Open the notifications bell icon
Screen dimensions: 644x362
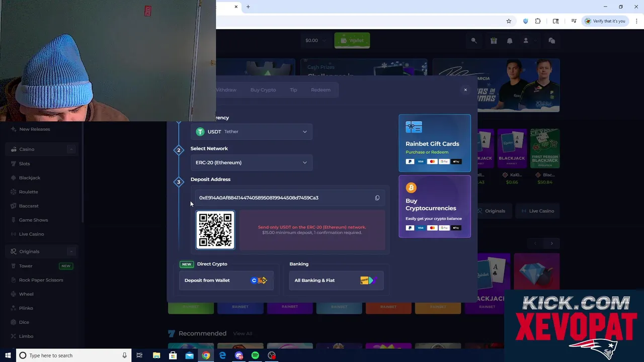tap(510, 41)
